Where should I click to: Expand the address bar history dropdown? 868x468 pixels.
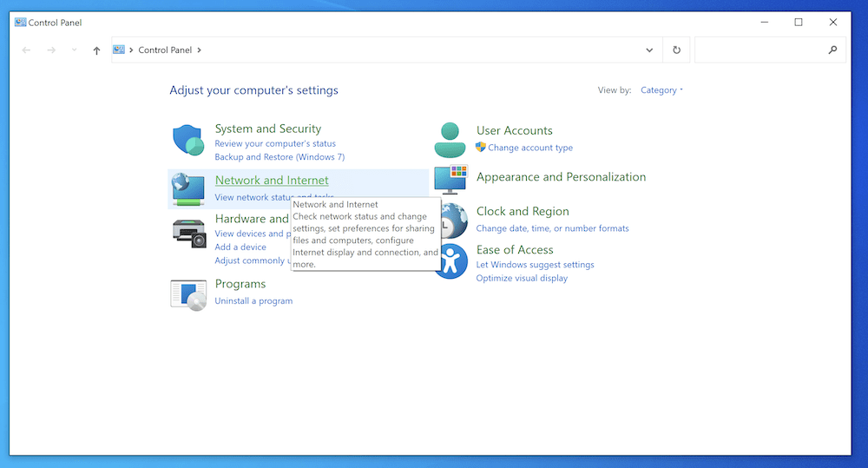point(649,49)
